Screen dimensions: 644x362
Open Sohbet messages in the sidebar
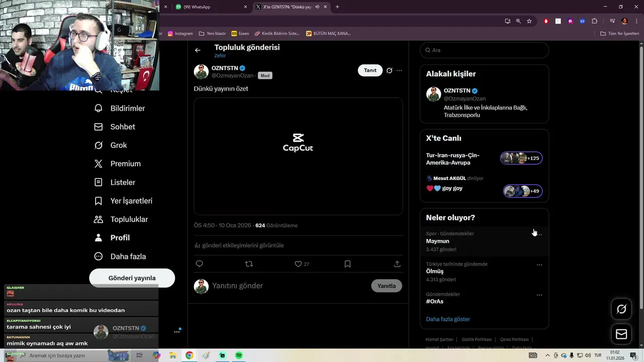(x=115, y=127)
